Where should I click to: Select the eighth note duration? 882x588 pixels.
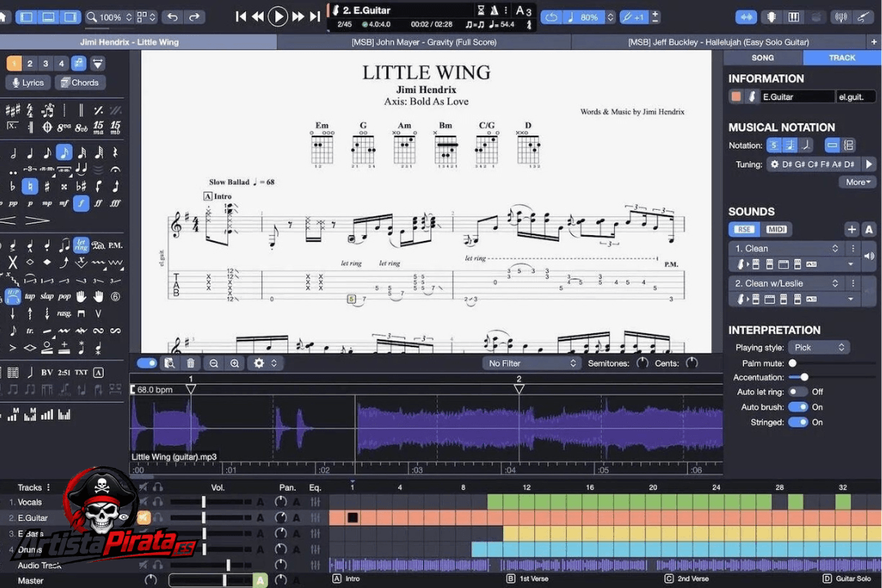(47, 153)
